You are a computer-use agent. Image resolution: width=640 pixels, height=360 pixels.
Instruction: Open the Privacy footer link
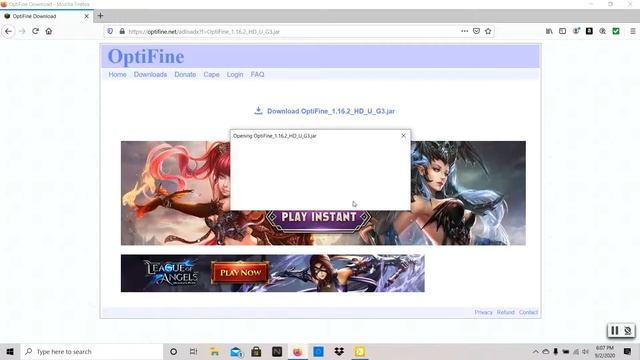tap(483, 312)
